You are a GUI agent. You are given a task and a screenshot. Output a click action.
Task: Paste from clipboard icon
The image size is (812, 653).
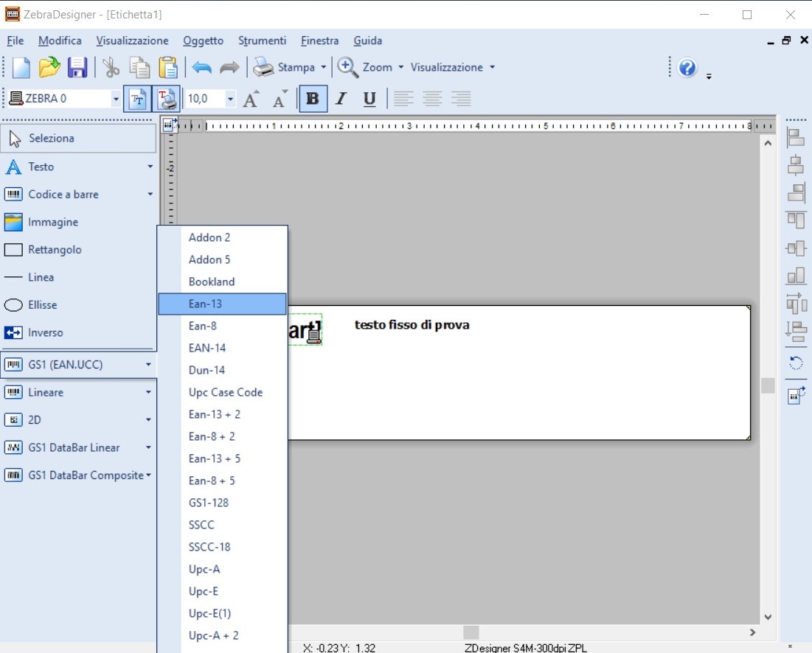[x=168, y=68]
